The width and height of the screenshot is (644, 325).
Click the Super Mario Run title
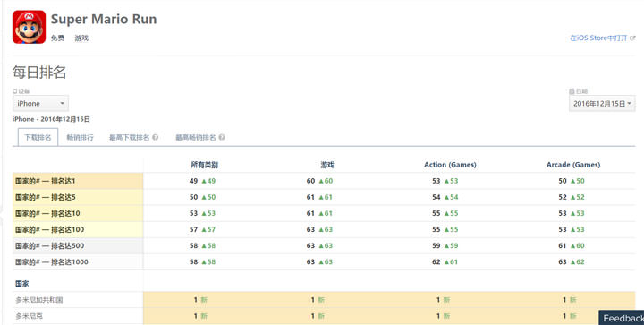click(104, 19)
